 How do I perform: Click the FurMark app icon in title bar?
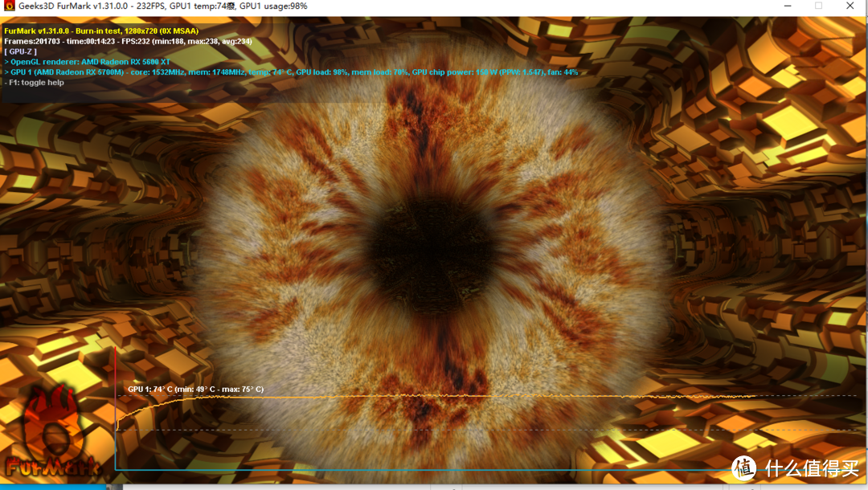9,6
